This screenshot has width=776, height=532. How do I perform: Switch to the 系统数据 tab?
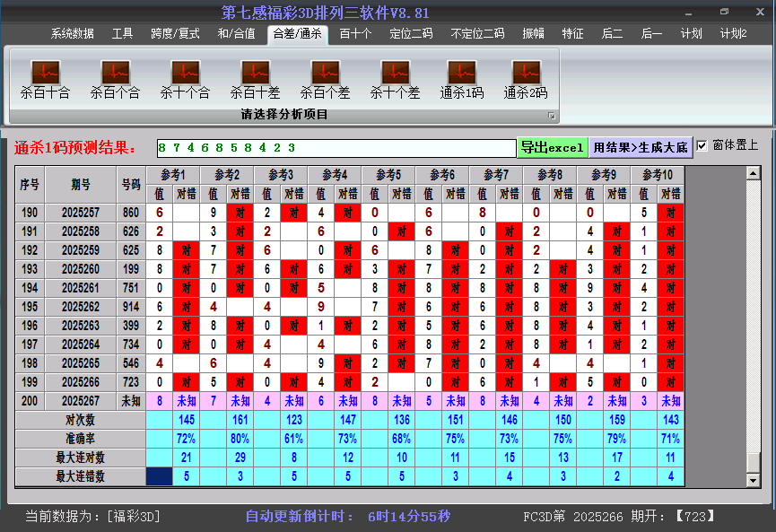pos(71,34)
